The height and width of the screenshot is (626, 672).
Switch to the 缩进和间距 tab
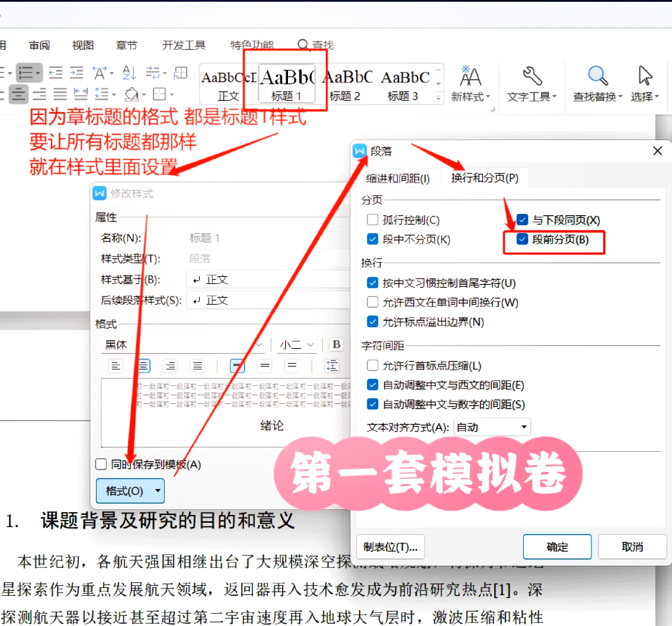pos(398,178)
